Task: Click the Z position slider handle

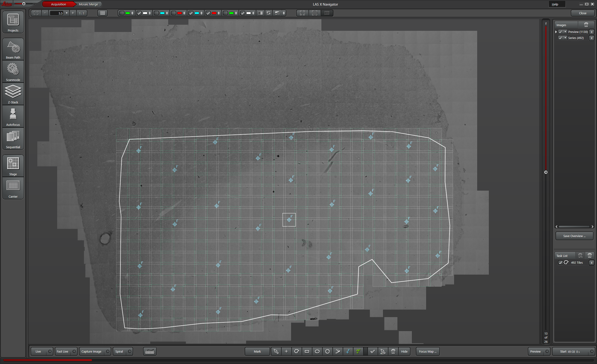Action: pyautogui.click(x=546, y=172)
